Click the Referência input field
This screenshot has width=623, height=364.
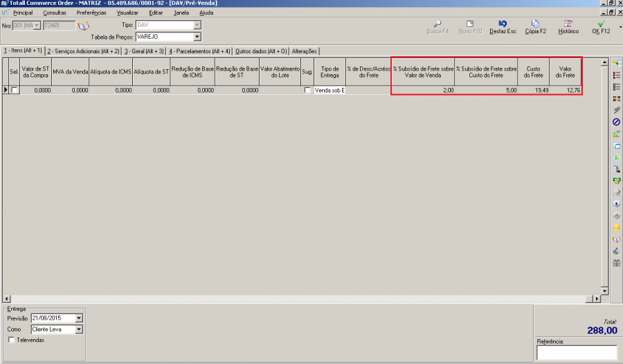pyautogui.click(x=577, y=352)
